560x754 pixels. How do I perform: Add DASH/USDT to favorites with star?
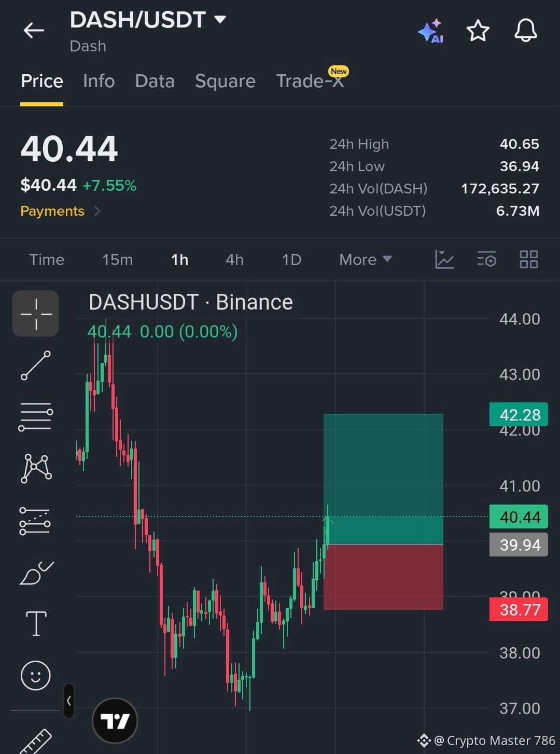coord(478,31)
